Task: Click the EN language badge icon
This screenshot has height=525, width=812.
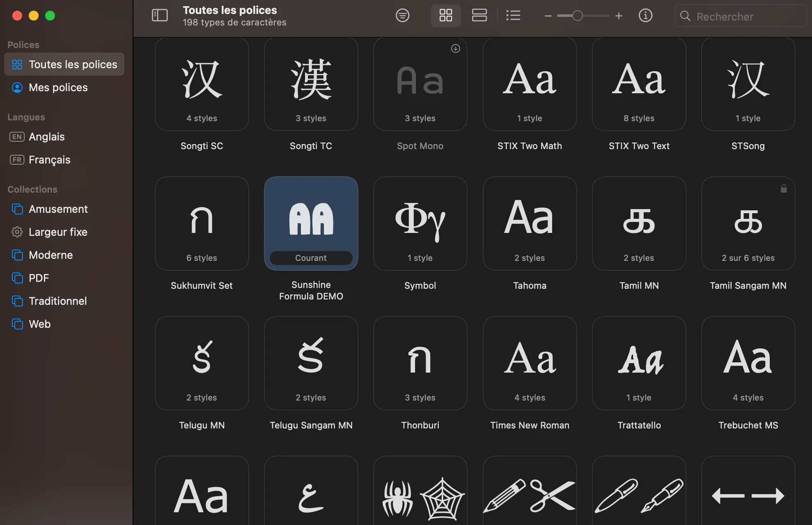Action: pyautogui.click(x=17, y=137)
